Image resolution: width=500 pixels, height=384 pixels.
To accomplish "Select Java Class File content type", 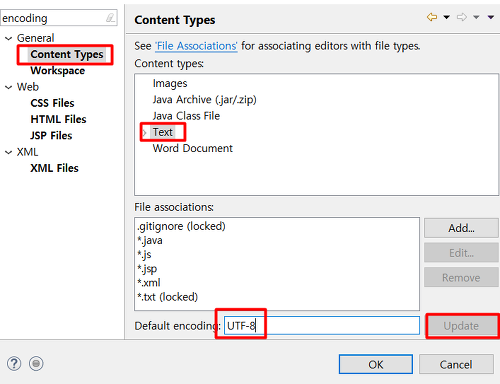I will coord(186,116).
